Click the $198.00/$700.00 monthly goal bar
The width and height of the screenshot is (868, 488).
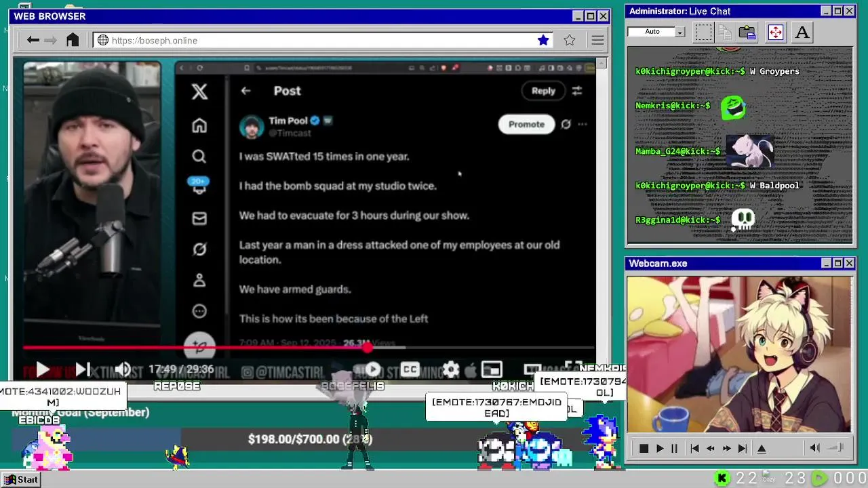tap(311, 439)
